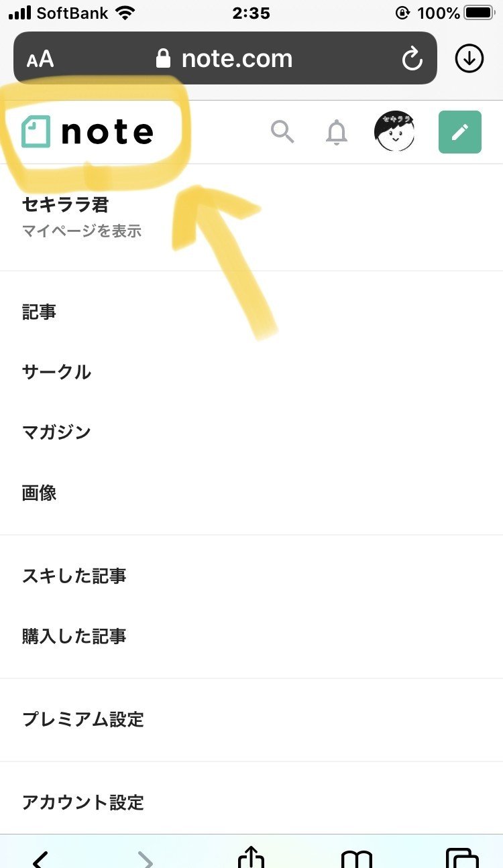Open the AA text size menu
Image resolution: width=503 pixels, height=868 pixels.
pos(40,60)
